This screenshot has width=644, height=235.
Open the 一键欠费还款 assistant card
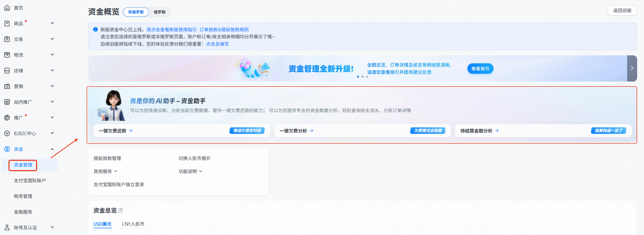click(x=116, y=131)
